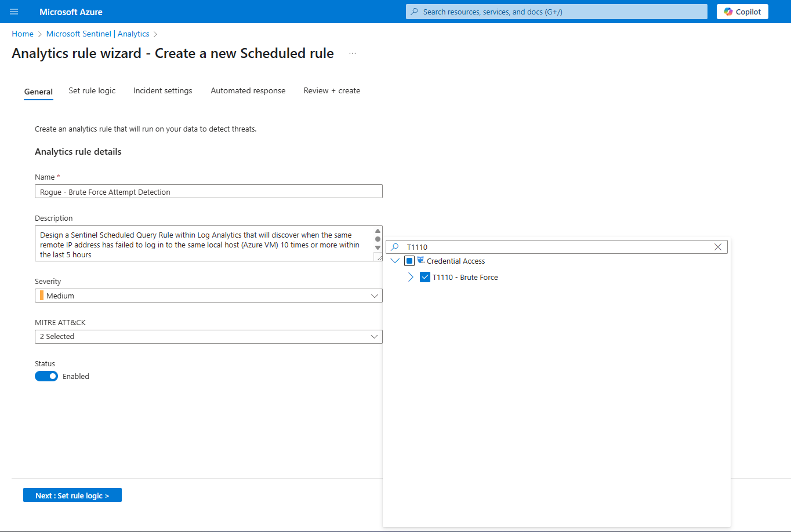Click Next : Set rule logic button
This screenshot has height=532, width=791.
72,495
